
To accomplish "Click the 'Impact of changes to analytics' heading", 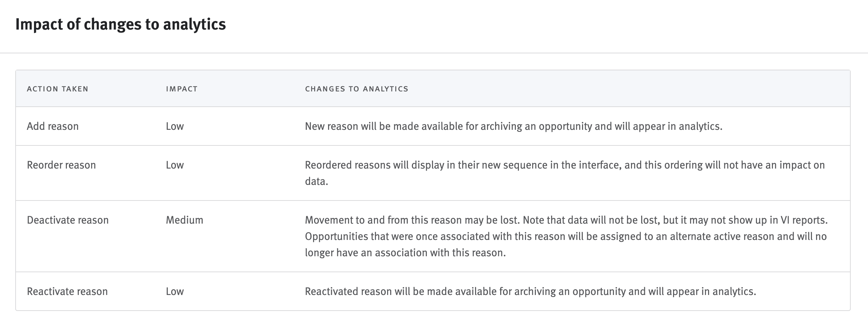I will [121, 24].
